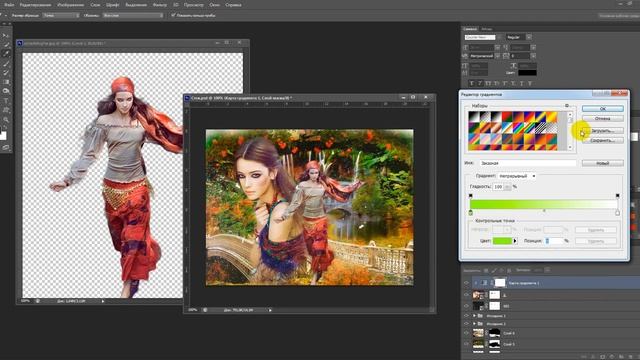Select the right white color stop

pyautogui.click(x=617, y=213)
